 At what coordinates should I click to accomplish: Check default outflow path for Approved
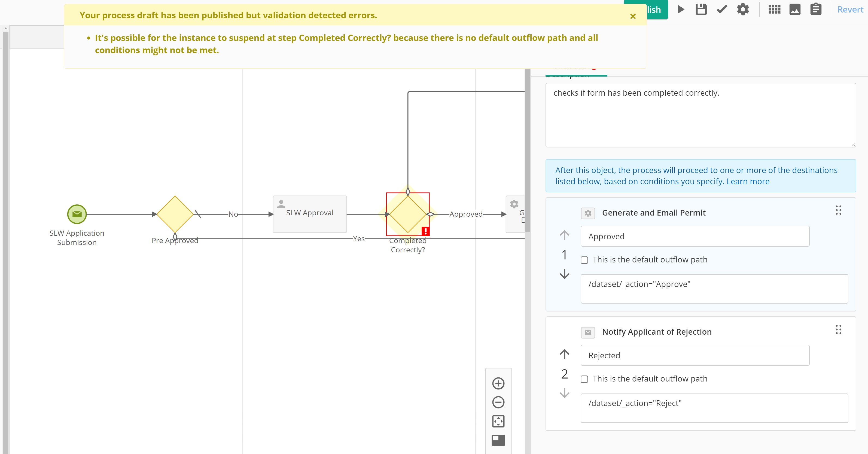point(584,260)
